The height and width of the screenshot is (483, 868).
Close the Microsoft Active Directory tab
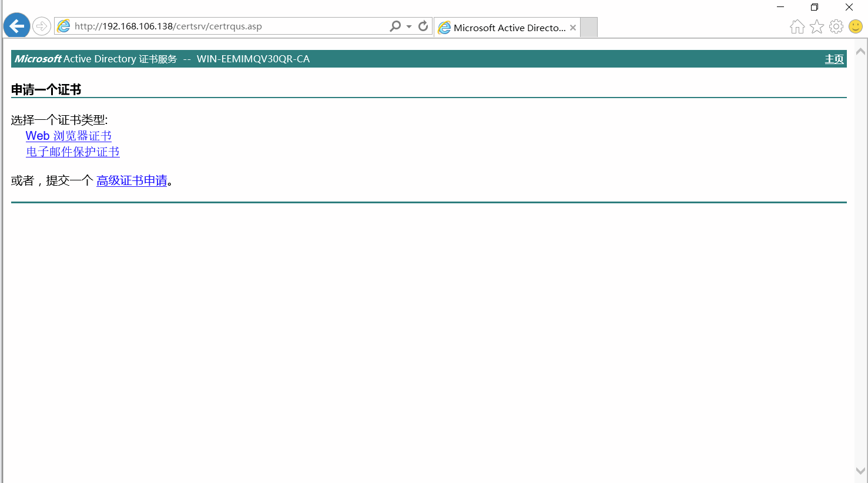coord(573,28)
